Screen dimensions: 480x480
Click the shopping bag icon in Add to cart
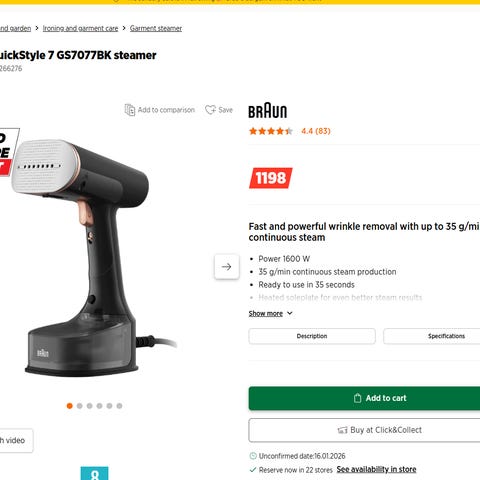[357, 398]
